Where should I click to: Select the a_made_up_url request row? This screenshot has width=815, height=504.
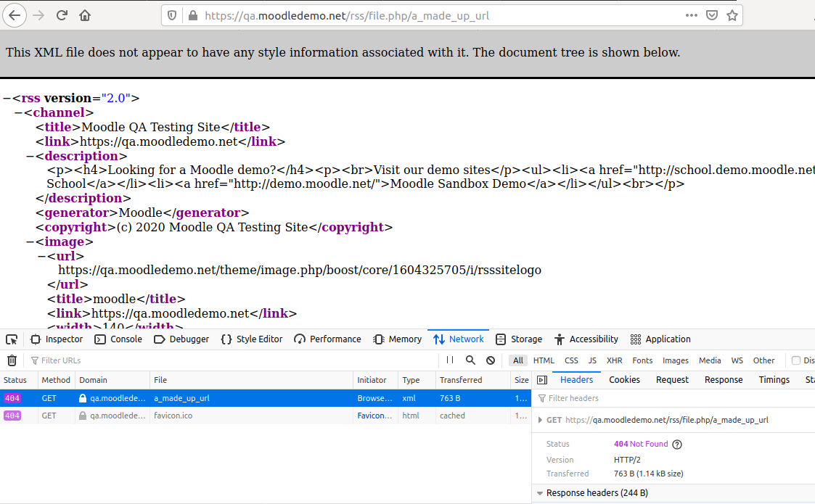[x=265, y=398]
